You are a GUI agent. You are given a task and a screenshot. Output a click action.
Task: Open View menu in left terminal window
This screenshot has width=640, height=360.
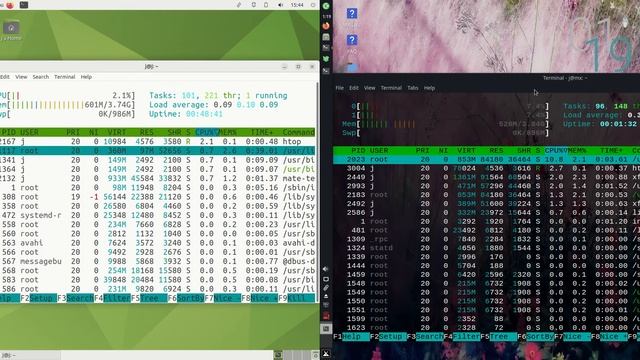pos(21,77)
